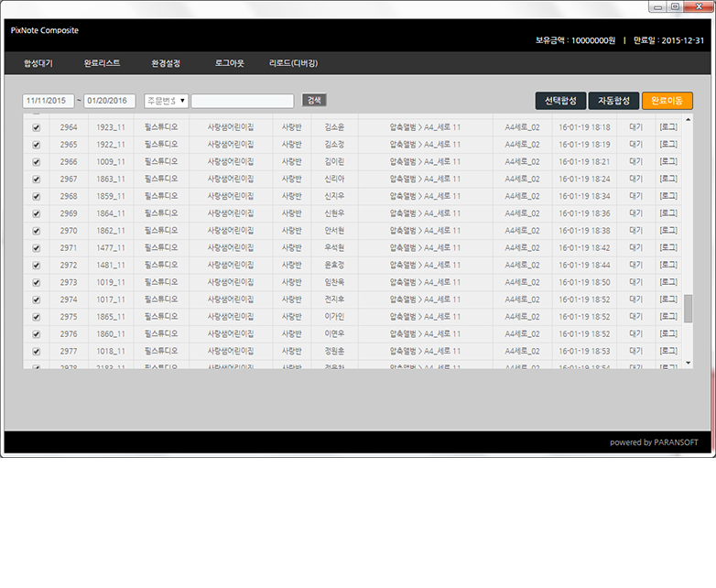Uncheck the checkbox for row 2964
The image size is (716, 588).
[x=36, y=127]
